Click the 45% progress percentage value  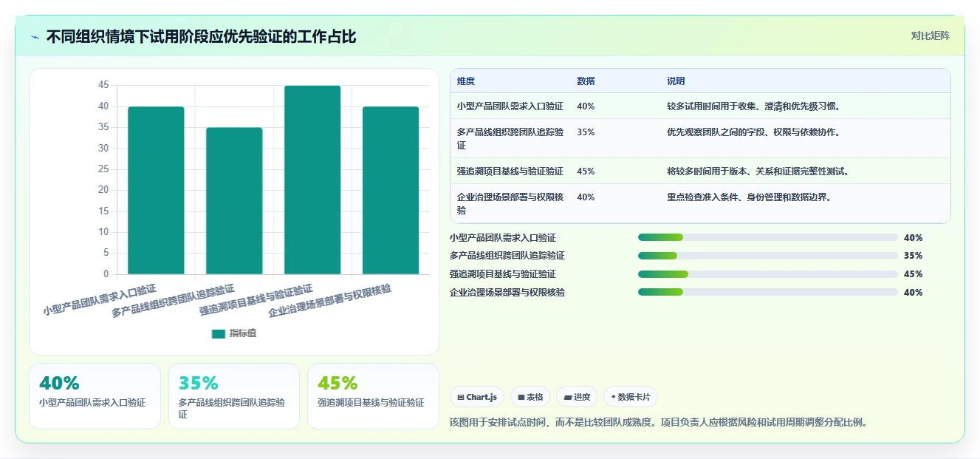tap(913, 274)
